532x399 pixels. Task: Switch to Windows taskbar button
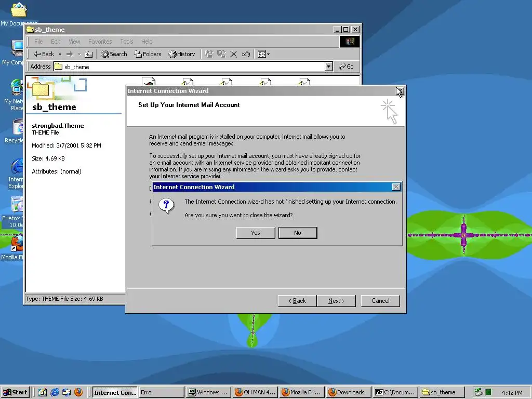pyautogui.click(x=208, y=392)
